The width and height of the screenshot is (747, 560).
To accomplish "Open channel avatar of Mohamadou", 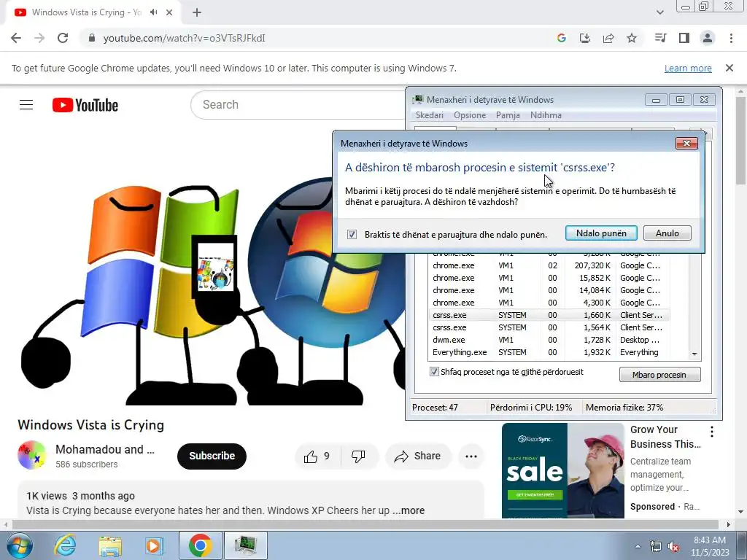I will point(32,455).
